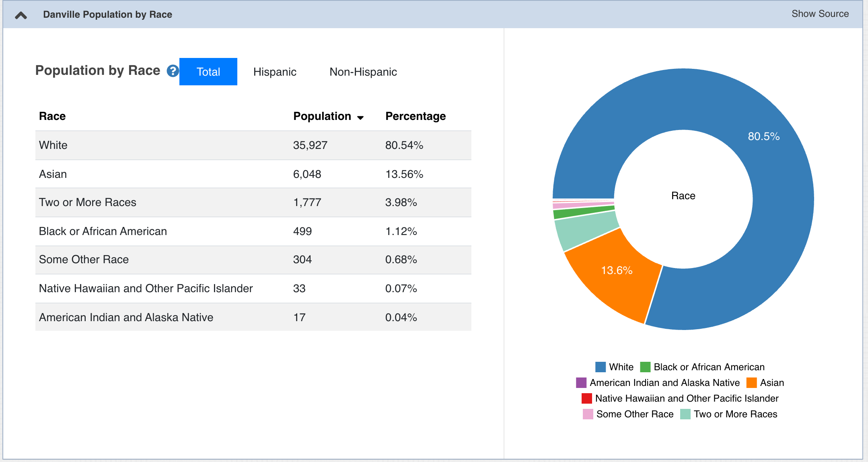
Task: Select the Total tab
Action: coord(208,72)
